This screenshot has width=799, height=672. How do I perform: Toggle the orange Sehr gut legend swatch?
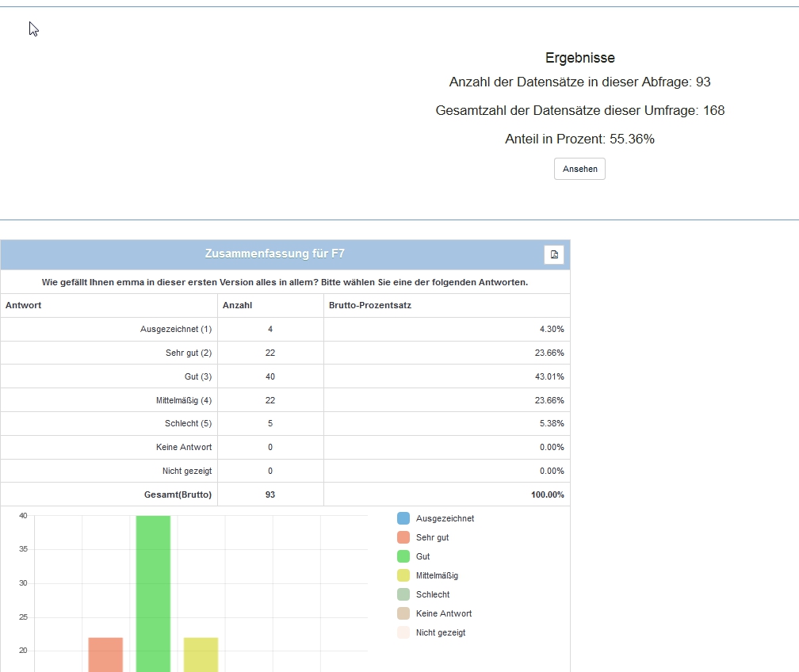pos(403,537)
